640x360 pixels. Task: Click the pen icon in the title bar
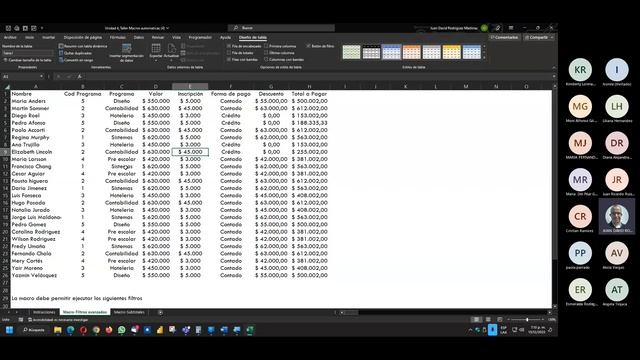pos(498,28)
